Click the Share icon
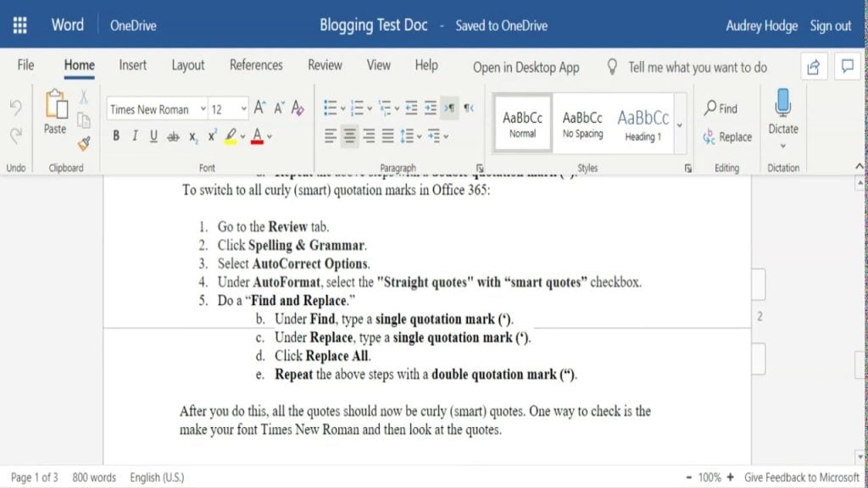The width and height of the screenshot is (868, 488). (814, 68)
